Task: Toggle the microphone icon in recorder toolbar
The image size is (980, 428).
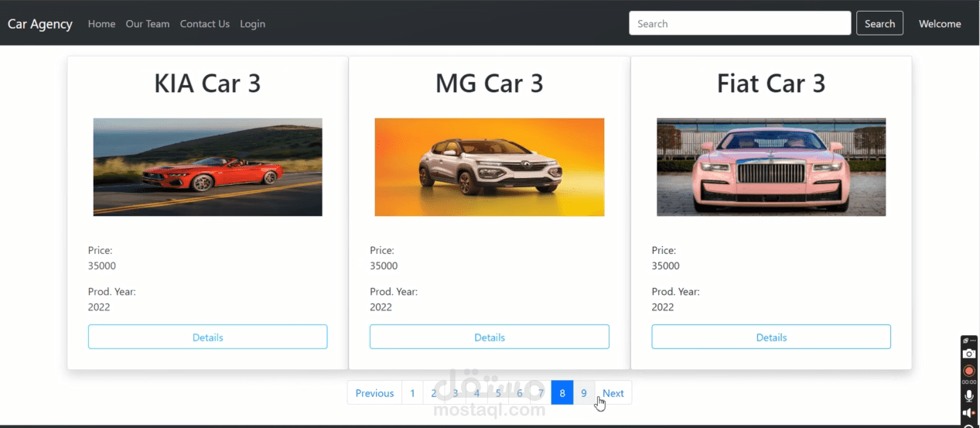Action: (x=969, y=396)
